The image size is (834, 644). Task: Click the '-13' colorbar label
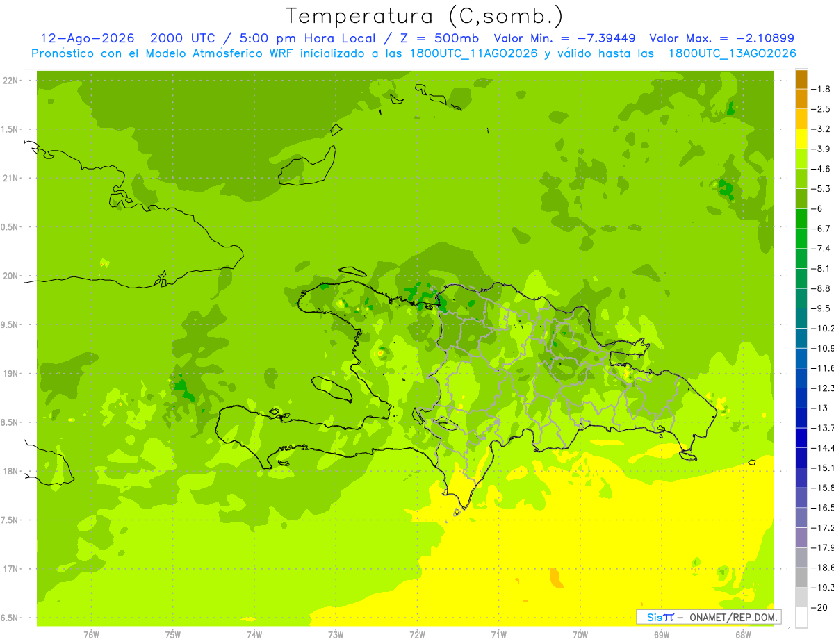point(821,408)
